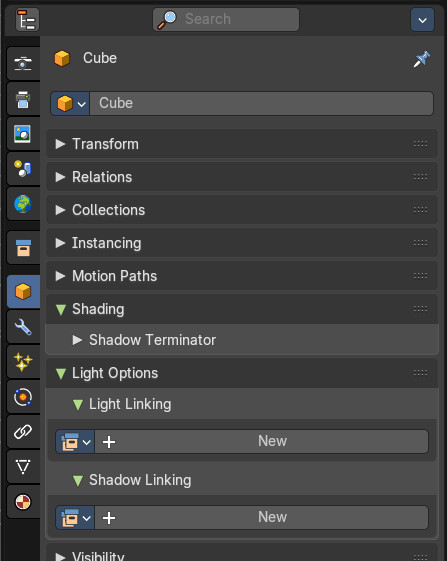This screenshot has height=561, width=447.
Task: Open the Particles properties tab
Action: [23, 362]
